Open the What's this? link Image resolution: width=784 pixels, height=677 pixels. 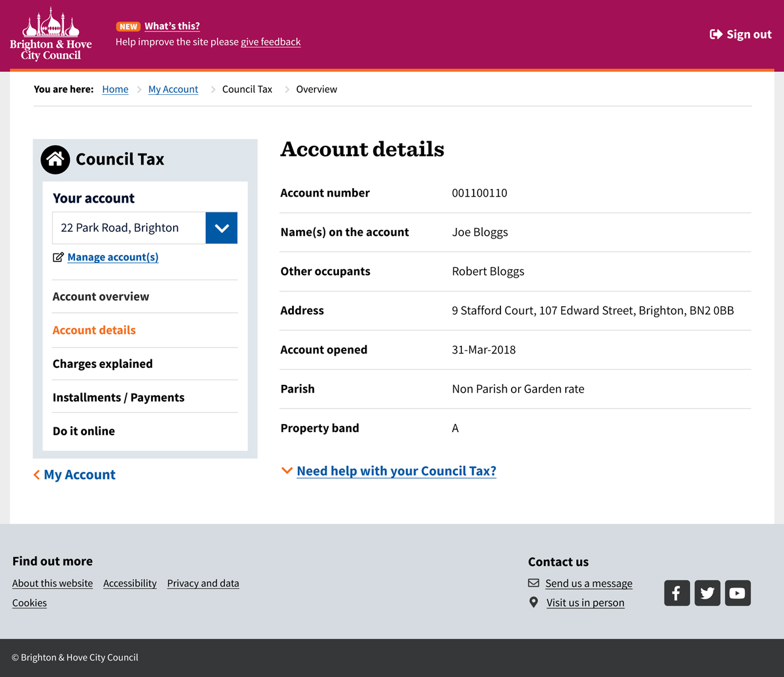[172, 26]
